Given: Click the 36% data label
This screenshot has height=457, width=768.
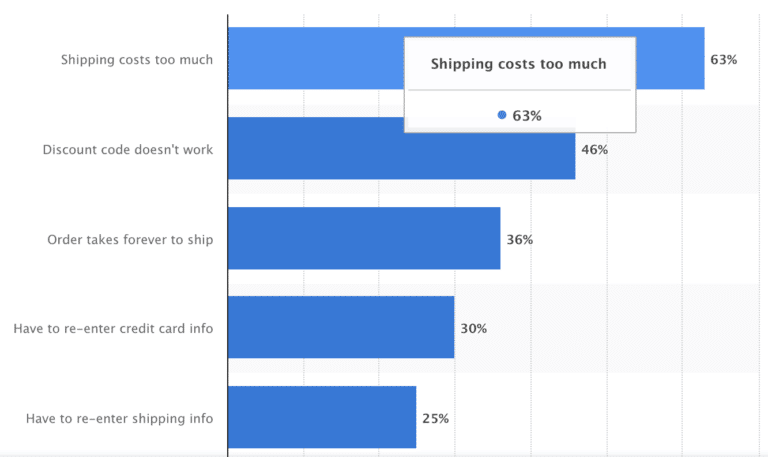Looking at the screenshot, I should point(520,240).
